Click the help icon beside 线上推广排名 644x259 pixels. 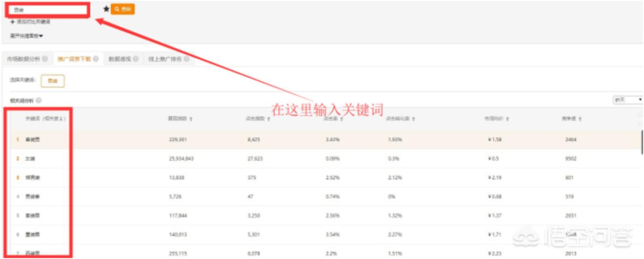pos(186,59)
